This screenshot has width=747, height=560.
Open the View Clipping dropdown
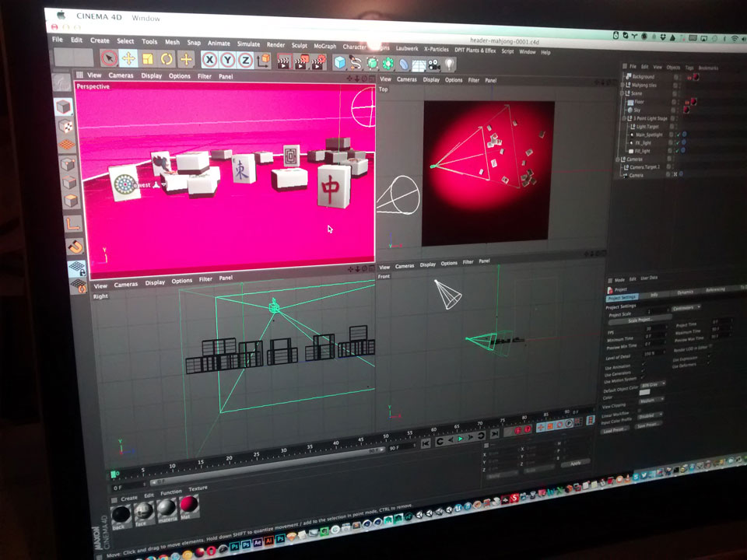650,401
